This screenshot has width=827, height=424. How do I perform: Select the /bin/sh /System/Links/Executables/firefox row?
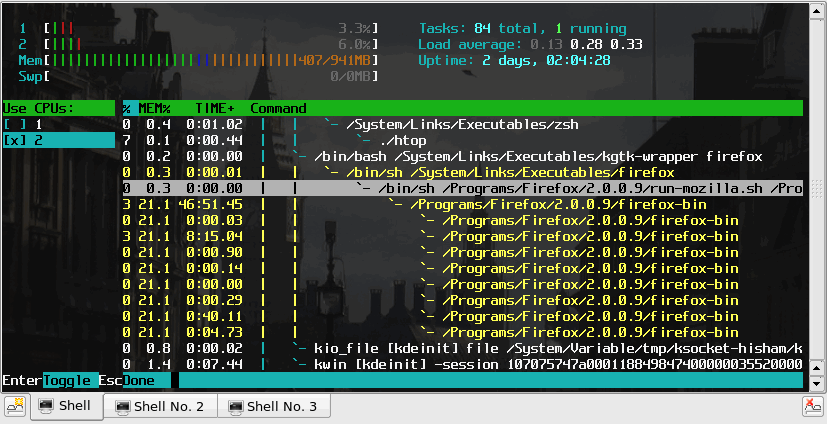[463, 172]
